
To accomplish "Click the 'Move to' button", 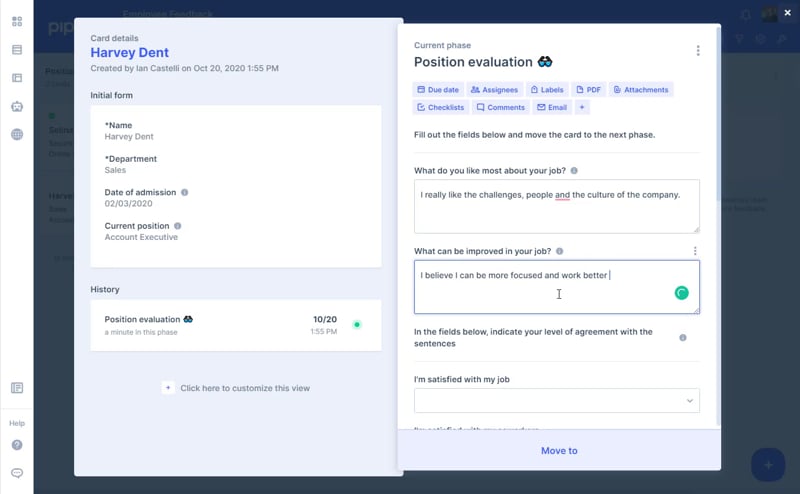I will click(x=559, y=451).
